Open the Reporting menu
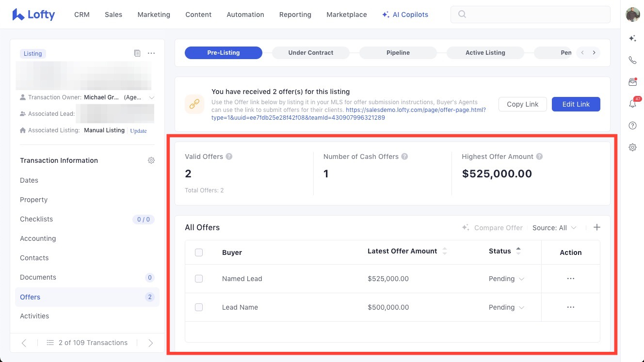This screenshot has width=644, height=362. [x=295, y=15]
